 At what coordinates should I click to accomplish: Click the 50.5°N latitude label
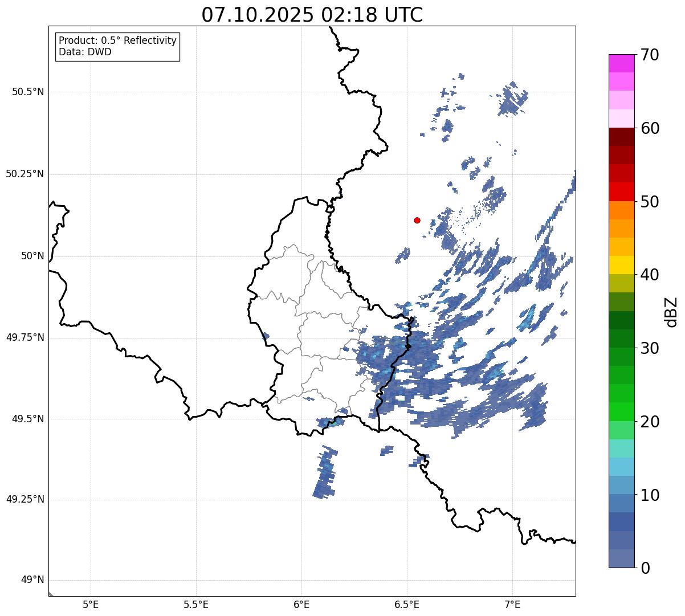pyautogui.click(x=28, y=92)
